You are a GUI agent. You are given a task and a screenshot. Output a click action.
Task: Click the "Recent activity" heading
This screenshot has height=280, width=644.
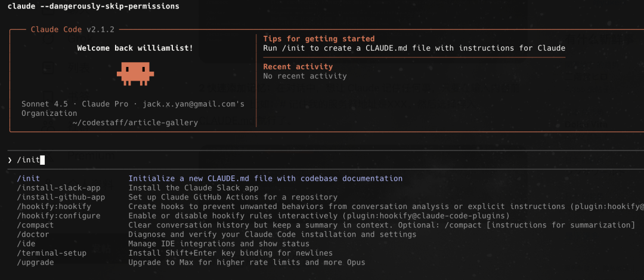[298, 66]
